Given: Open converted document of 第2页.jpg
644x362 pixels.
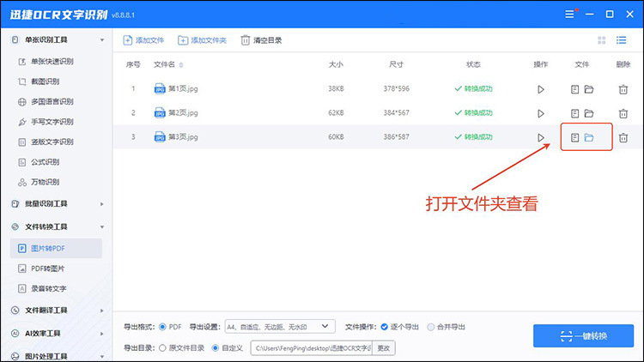Looking at the screenshot, I should 574,113.
